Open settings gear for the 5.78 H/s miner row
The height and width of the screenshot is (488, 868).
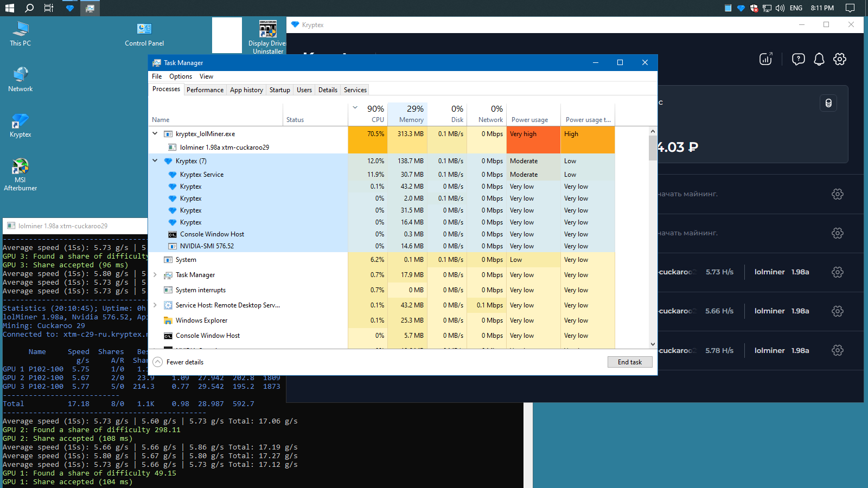coord(838,350)
